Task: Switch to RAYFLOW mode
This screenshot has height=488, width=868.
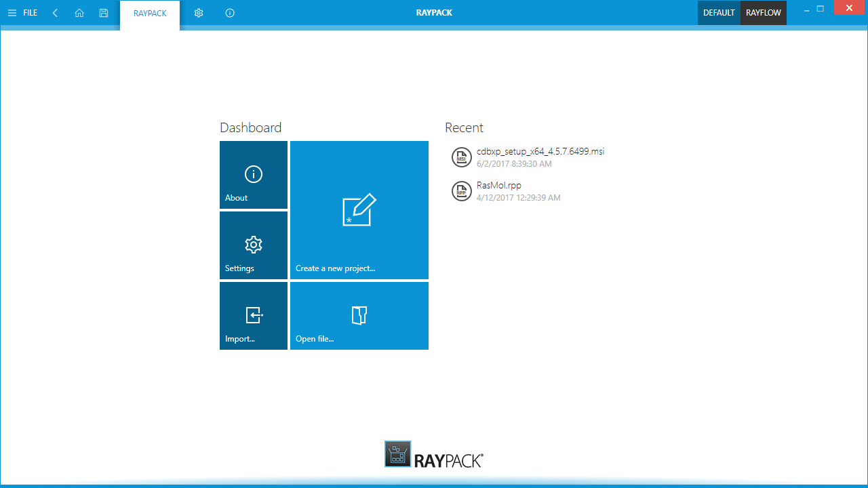Action: [x=763, y=12]
